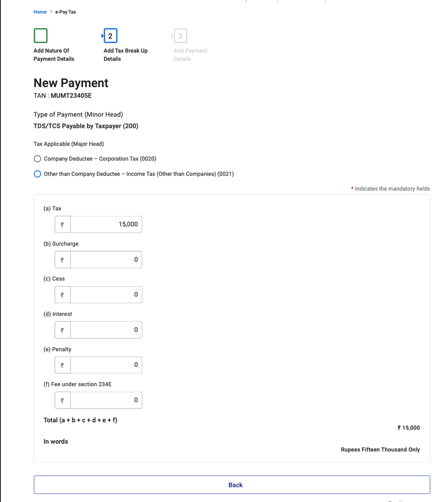Focus the (a) Tax amount field
The height and width of the screenshot is (502, 448).
[106, 225]
